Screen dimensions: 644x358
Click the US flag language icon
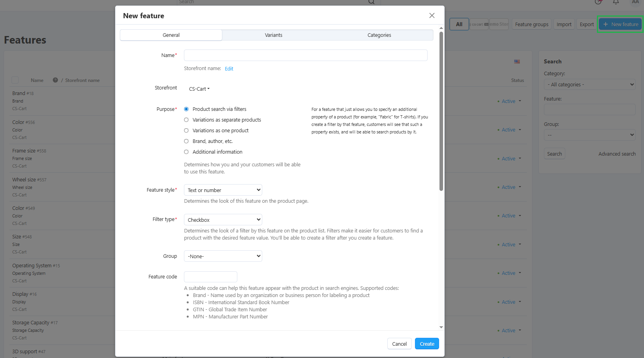517,61
